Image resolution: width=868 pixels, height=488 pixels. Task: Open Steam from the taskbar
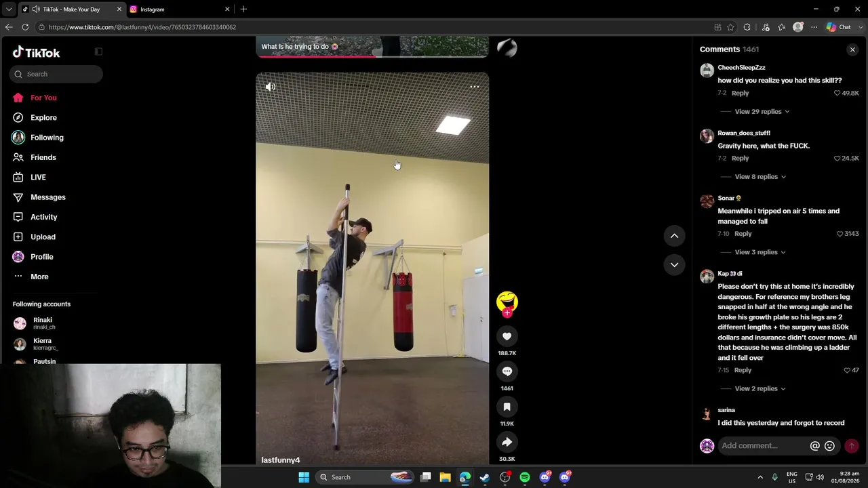pyautogui.click(x=485, y=477)
